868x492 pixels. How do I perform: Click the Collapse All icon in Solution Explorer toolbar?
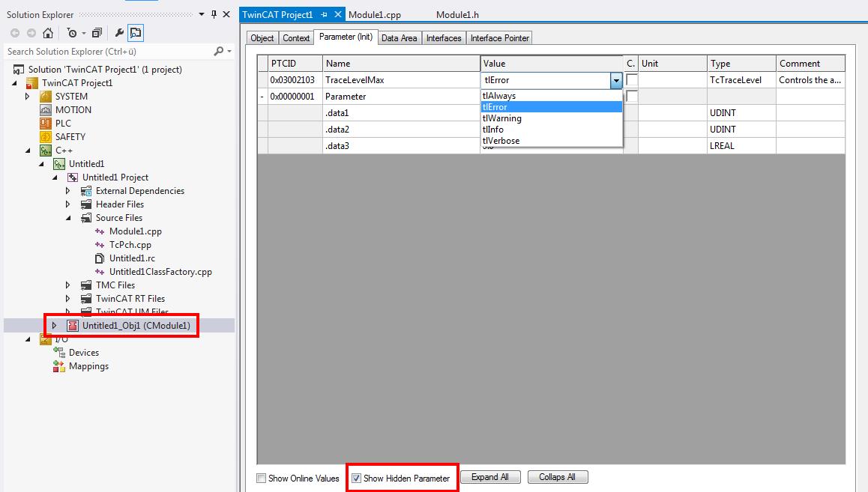[x=97, y=33]
